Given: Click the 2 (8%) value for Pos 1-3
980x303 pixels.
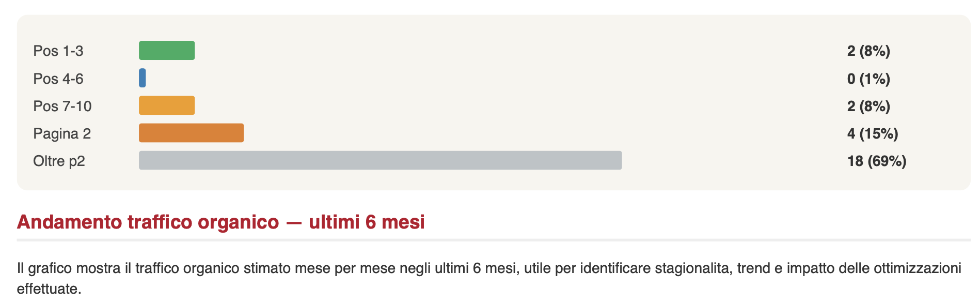Looking at the screenshot, I should [868, 51].
